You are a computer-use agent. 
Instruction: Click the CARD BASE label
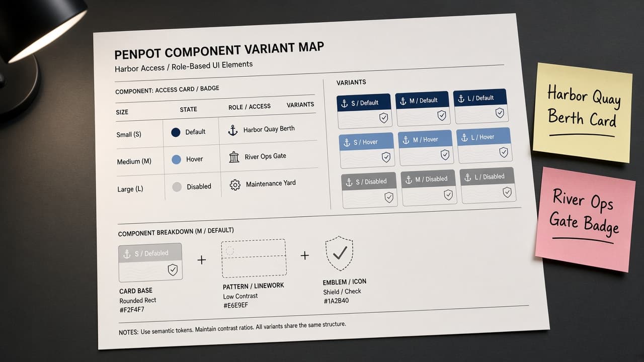136,291
